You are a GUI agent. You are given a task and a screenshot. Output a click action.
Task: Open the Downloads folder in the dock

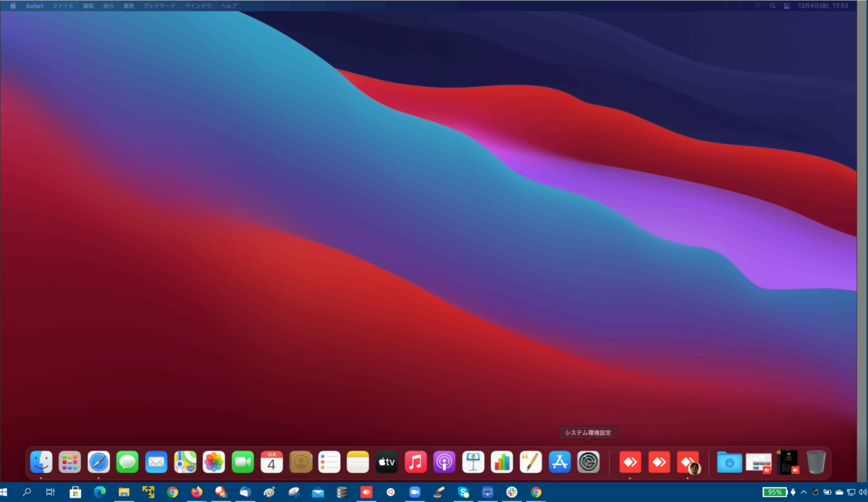coord(729,461)
